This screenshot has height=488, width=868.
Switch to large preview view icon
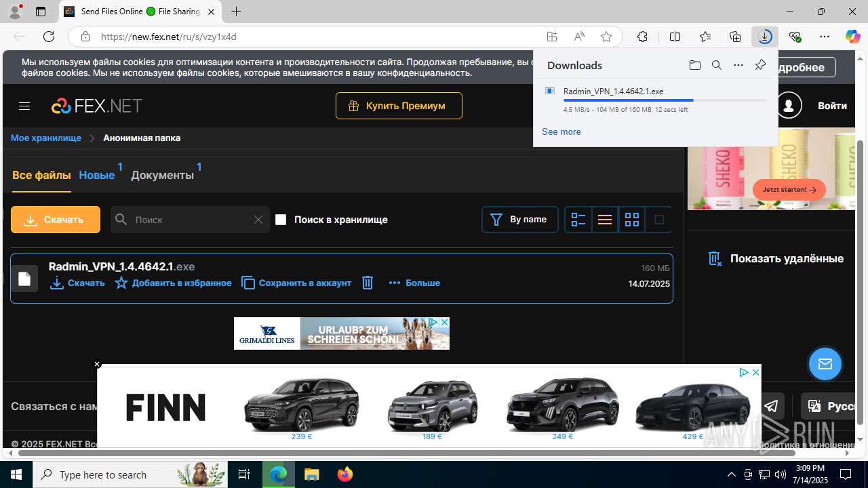coord(658,220)
